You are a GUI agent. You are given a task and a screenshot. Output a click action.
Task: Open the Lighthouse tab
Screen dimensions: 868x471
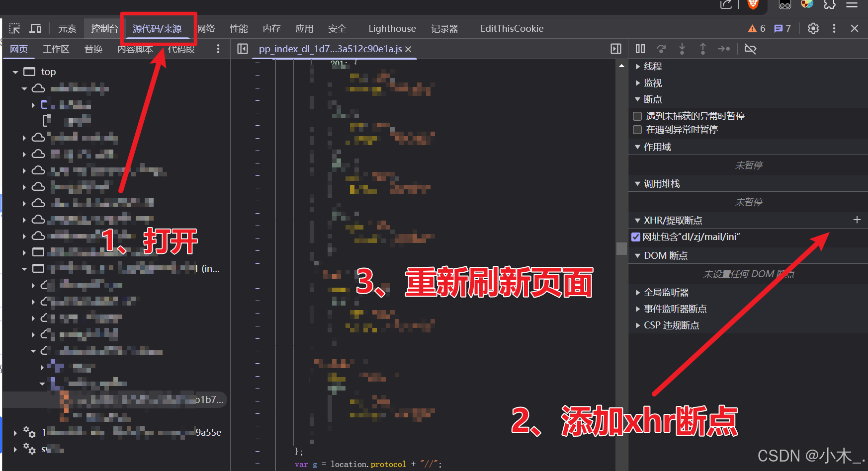392,28
